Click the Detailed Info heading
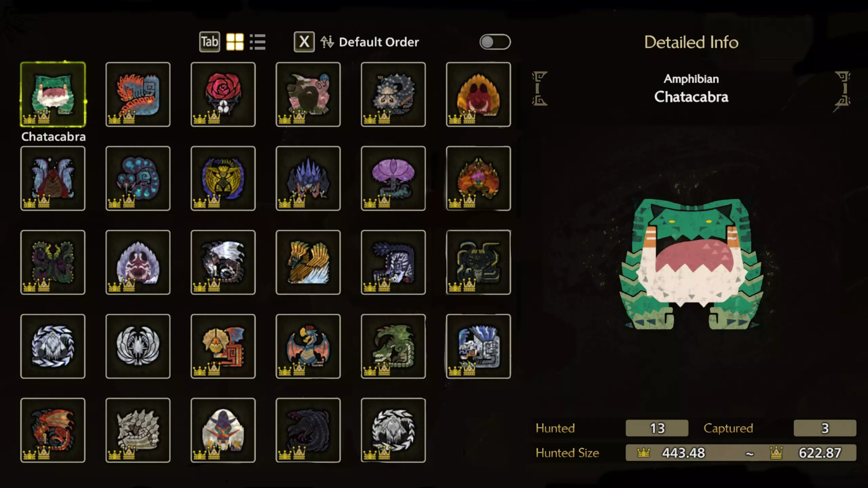868x488 pixels. click(x=691, y=42)
